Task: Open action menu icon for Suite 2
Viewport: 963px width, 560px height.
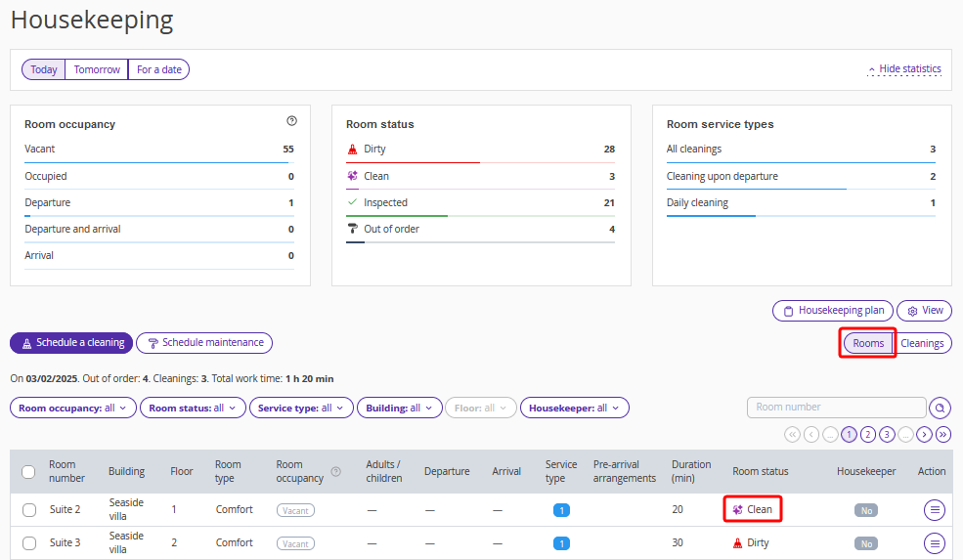Action: tap(935, 509)
